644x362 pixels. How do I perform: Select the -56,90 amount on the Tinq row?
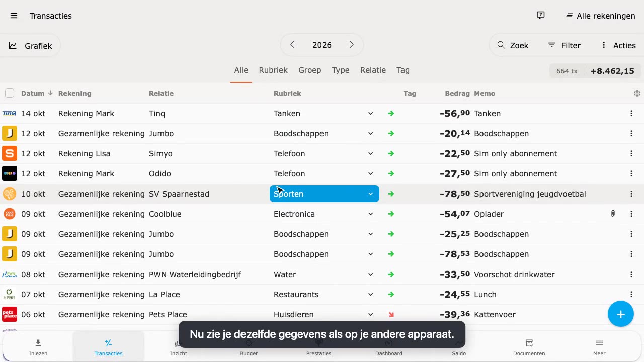click(455, 113)
